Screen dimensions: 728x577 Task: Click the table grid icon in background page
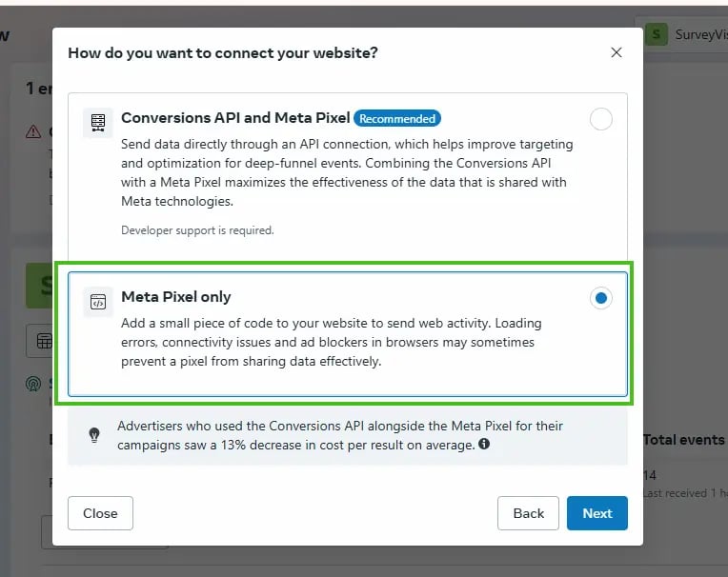pyautogui.click(x=44, y=341)
